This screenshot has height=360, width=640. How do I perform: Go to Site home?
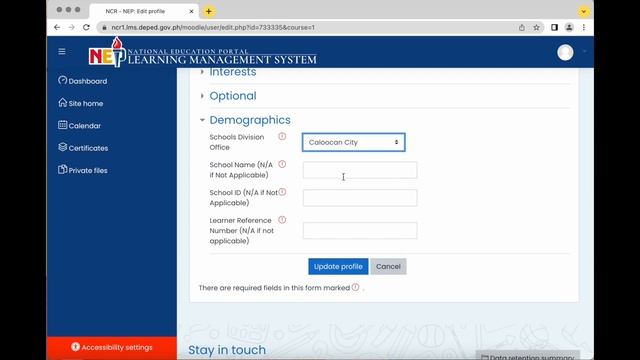tap(81, 103)
